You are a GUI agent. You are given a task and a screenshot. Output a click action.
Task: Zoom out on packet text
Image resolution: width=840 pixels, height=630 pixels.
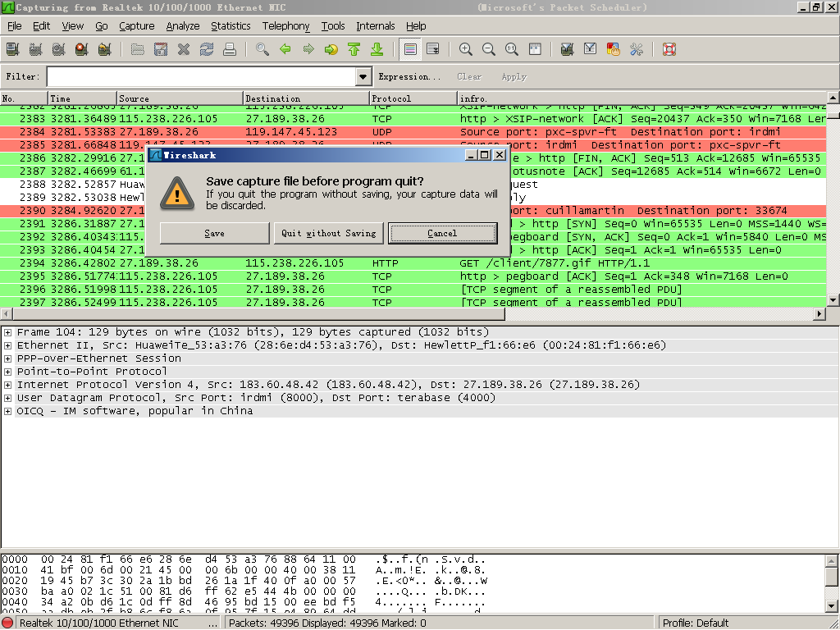point(489,49)
